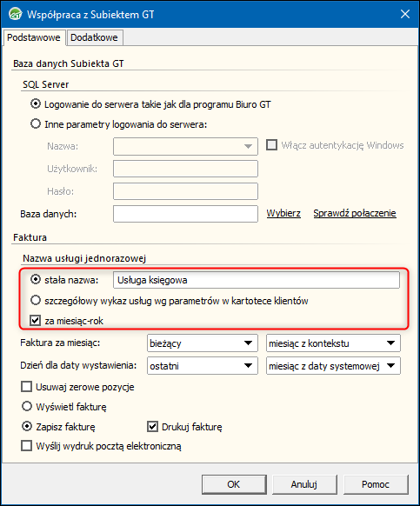Click the Sprawdź połączenie link
The image size is (420, 506).
click(355, 213)
